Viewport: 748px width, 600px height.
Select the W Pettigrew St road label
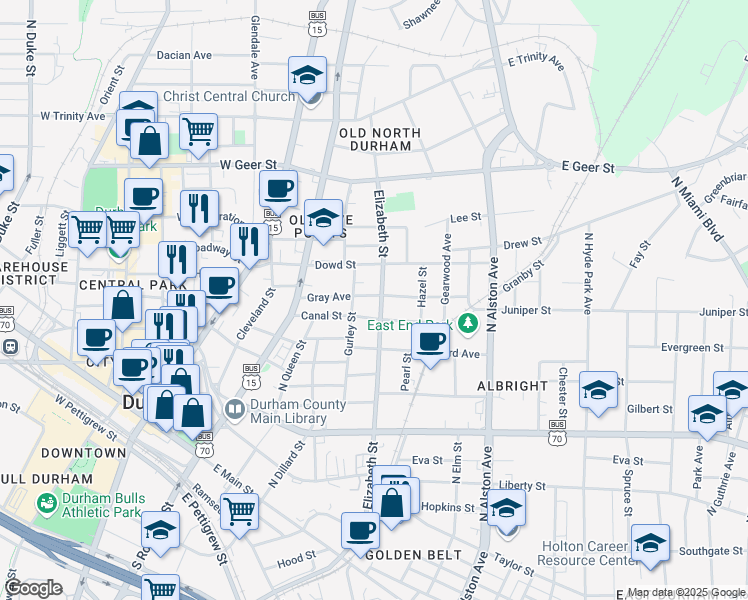pos(85,418)
